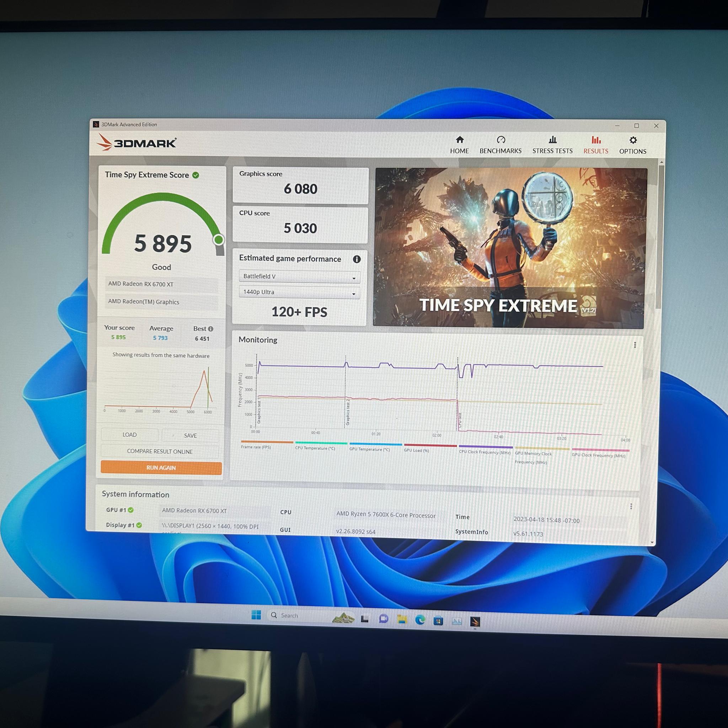Open Task View from the taskbar
Image resolution: width=728 pixels, height=728 pixels.
364,619
